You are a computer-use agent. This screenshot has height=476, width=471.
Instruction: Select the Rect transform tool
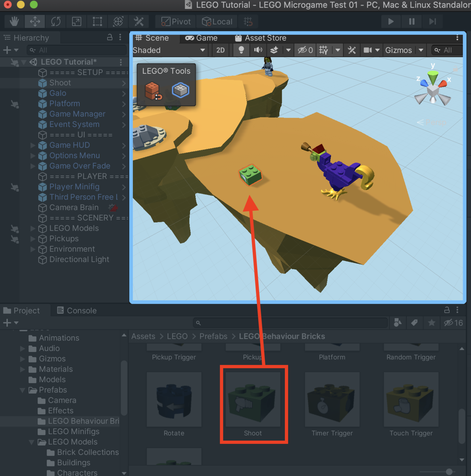point(97,21)
